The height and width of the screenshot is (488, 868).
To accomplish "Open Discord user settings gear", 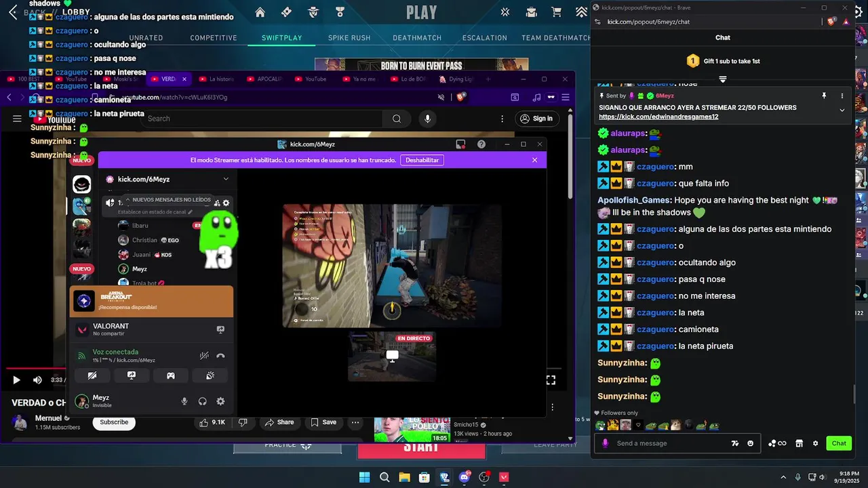I will 220,401.
